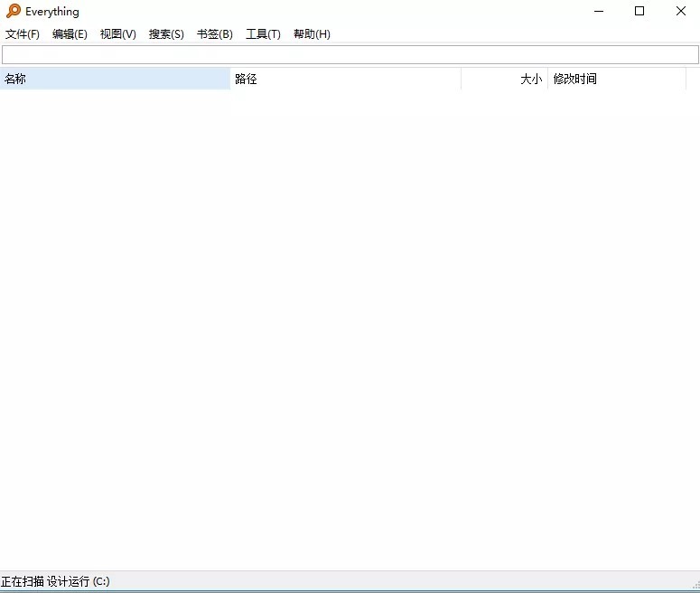Open the 工具(T) menu

[x=263, y=34]
